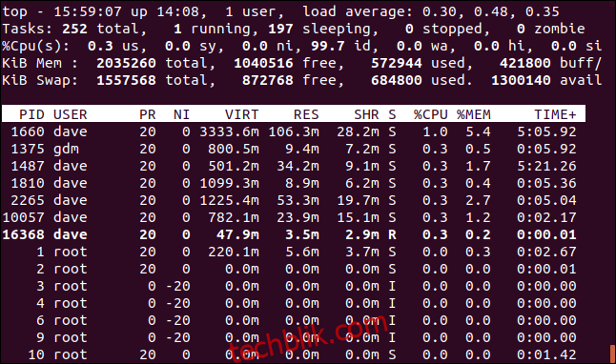Click the USER column header
The height and width of the screenshot is (364, 616).
tap(70, 114)
